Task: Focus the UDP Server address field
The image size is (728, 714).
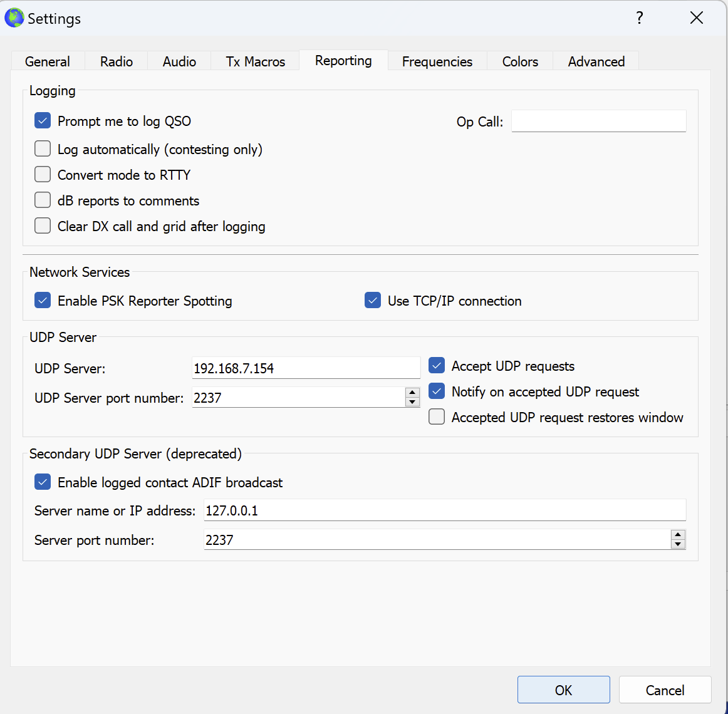Action: click(306, 368)
